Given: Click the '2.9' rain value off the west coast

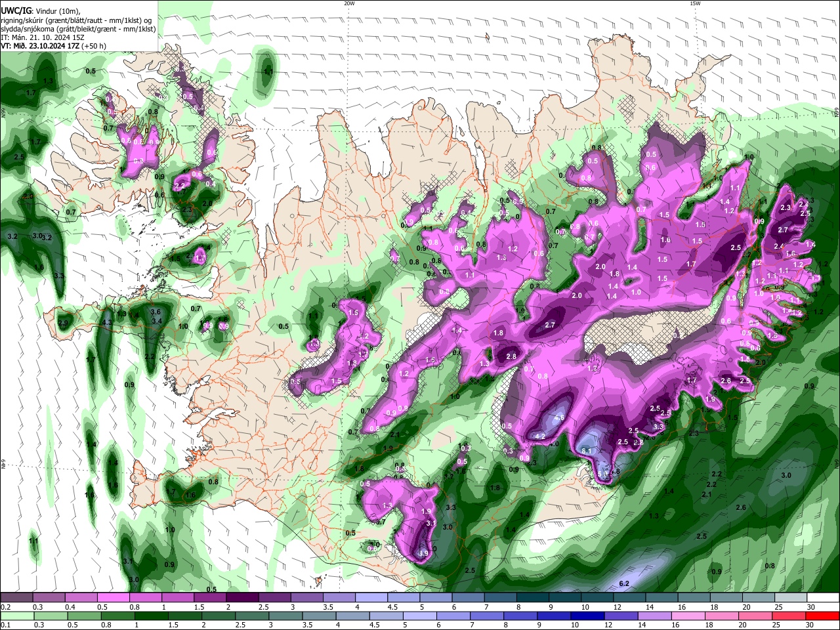Looking at the screenshot, I should [x=64, y=323].
